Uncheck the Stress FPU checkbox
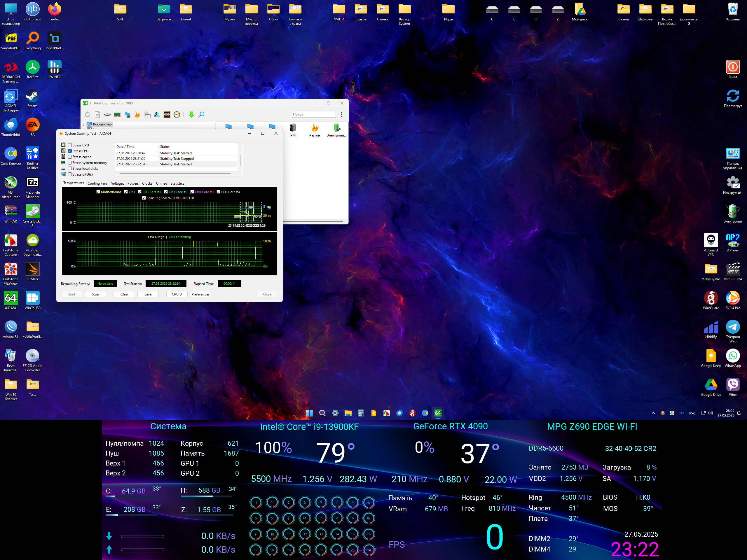The width and height of the screenshot is (747, 560). (70, 151)
